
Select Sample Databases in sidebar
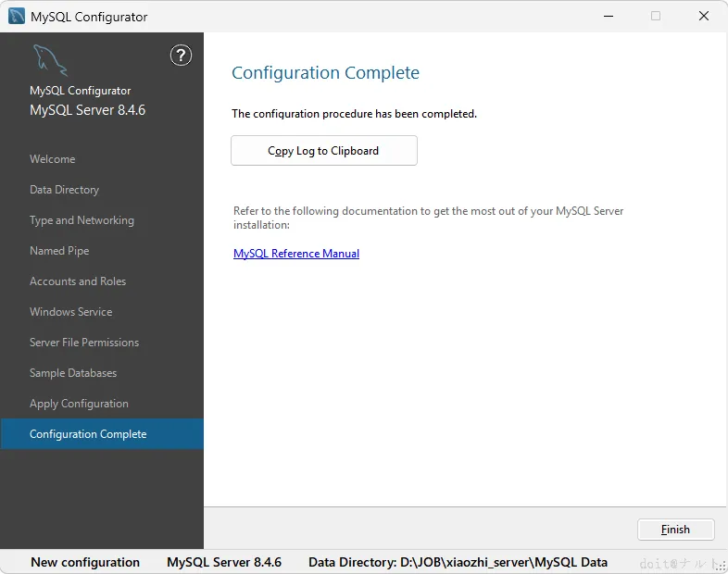click(x=73, y=373)
